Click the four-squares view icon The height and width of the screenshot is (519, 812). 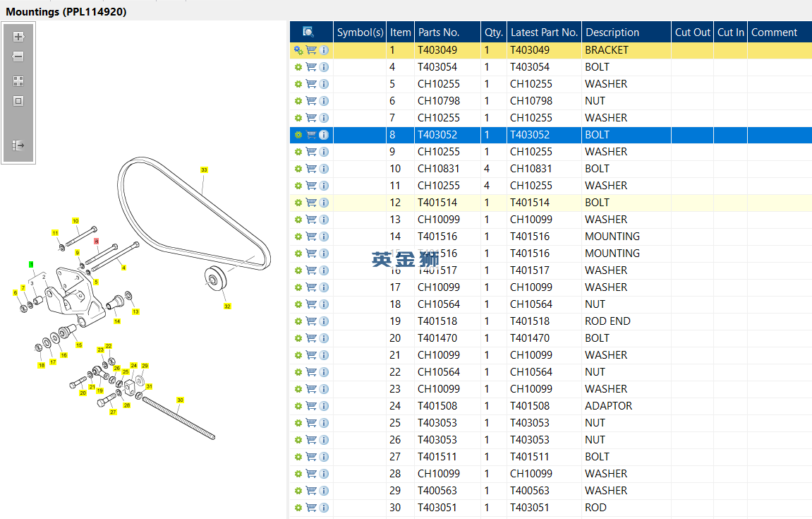click(18, 81)
